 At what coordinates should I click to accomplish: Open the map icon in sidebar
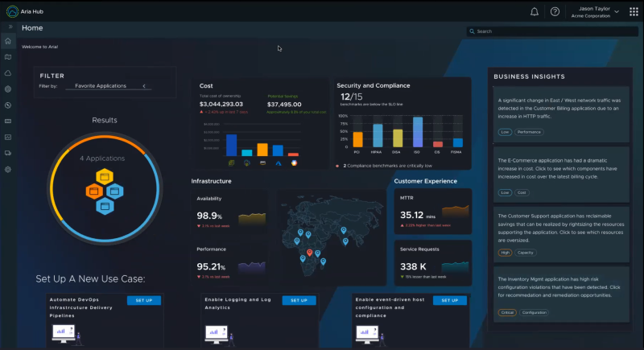(x=8, y=57)
